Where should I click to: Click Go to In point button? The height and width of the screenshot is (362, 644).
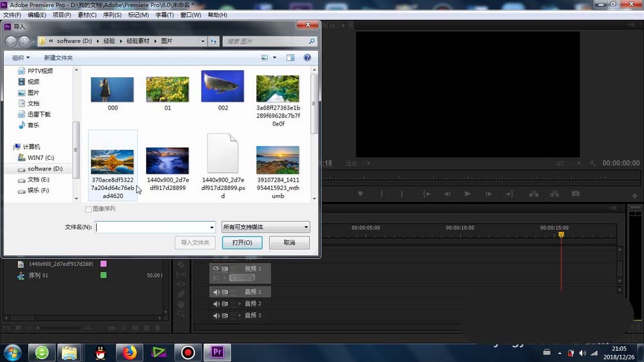pyautogui.click(x=427, y=193)
